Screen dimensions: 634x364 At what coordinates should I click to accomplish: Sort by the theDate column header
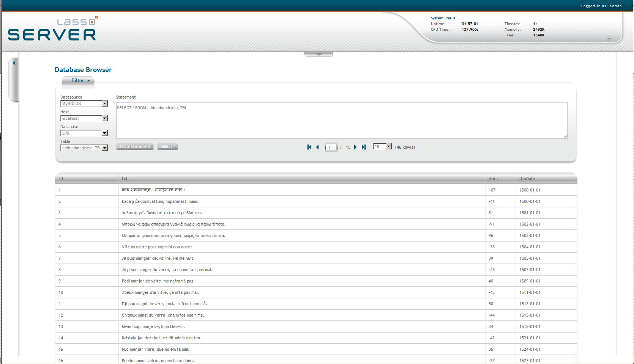tap(527, 179)
